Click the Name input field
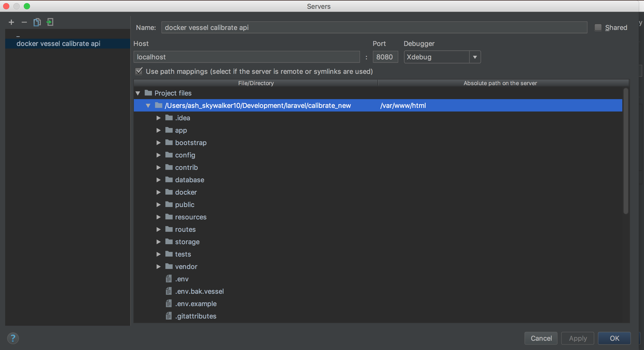 click(x=374, y=27)
